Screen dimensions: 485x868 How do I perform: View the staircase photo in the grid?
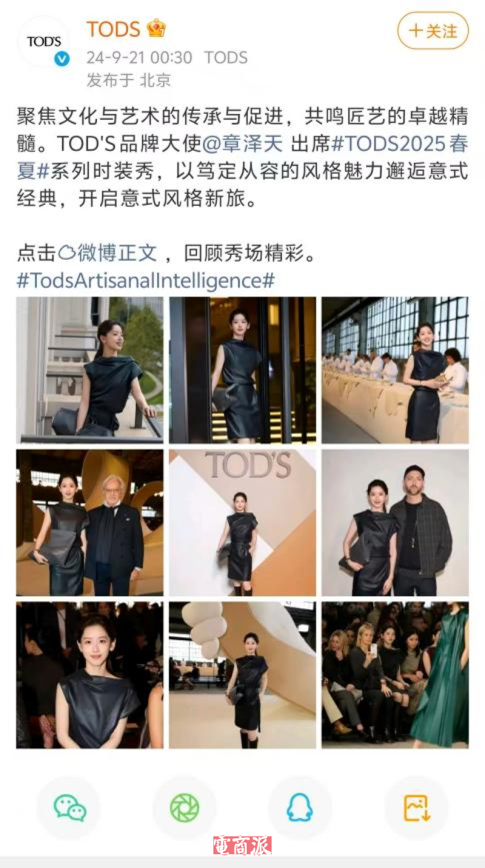[x=90, y=370]
